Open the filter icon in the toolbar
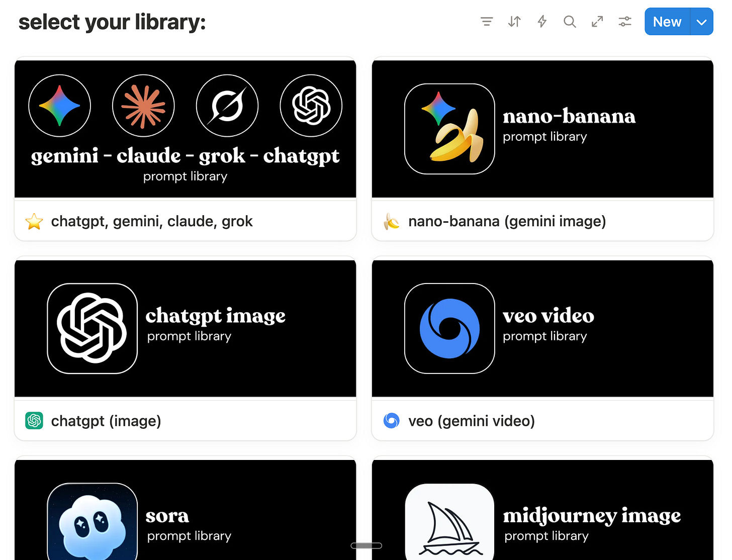 coord(486,22)
